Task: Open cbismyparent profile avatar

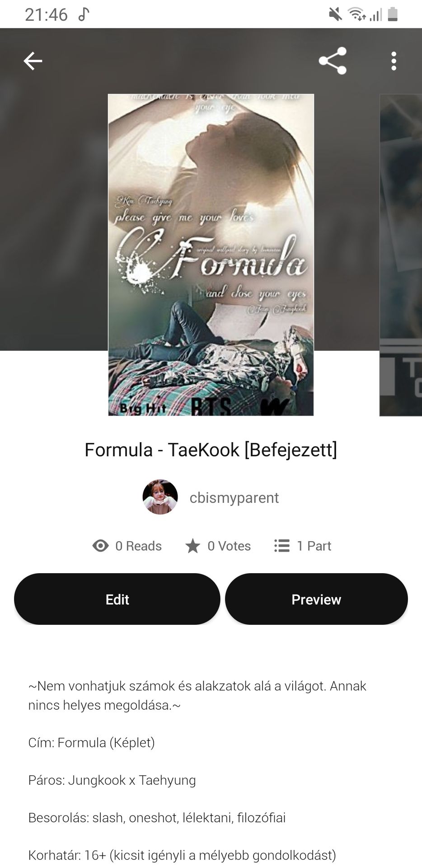Action: pos(160,497)
